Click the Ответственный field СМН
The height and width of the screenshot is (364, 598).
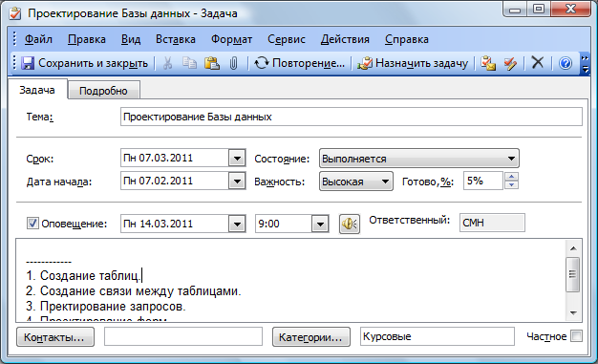(x=492, y=223)
